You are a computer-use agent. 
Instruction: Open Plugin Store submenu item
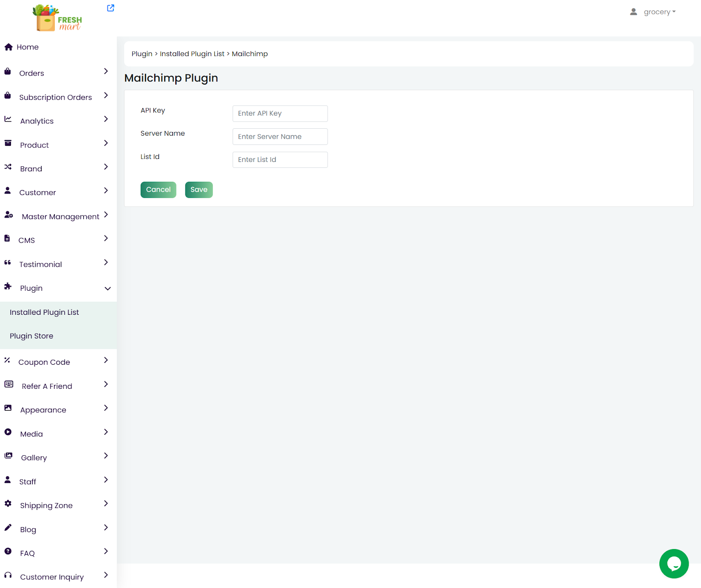pyautogui.click(x=32, y=336)
